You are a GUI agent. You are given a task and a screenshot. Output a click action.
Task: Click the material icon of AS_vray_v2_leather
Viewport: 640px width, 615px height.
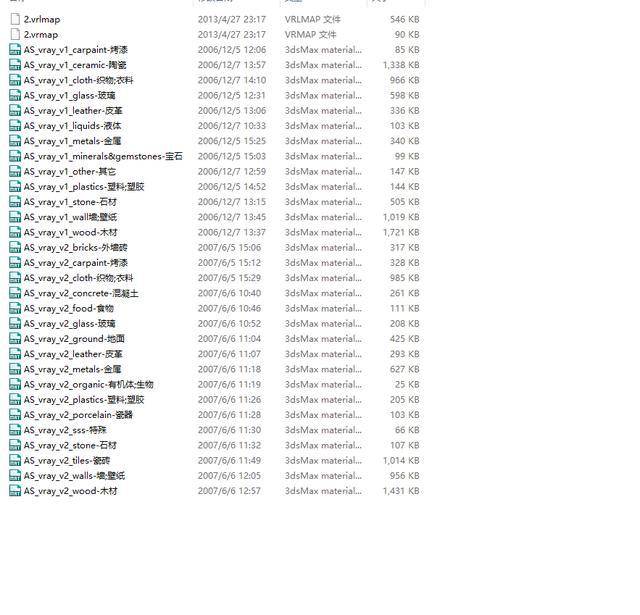pyautogui.click(x=15, y=354)
